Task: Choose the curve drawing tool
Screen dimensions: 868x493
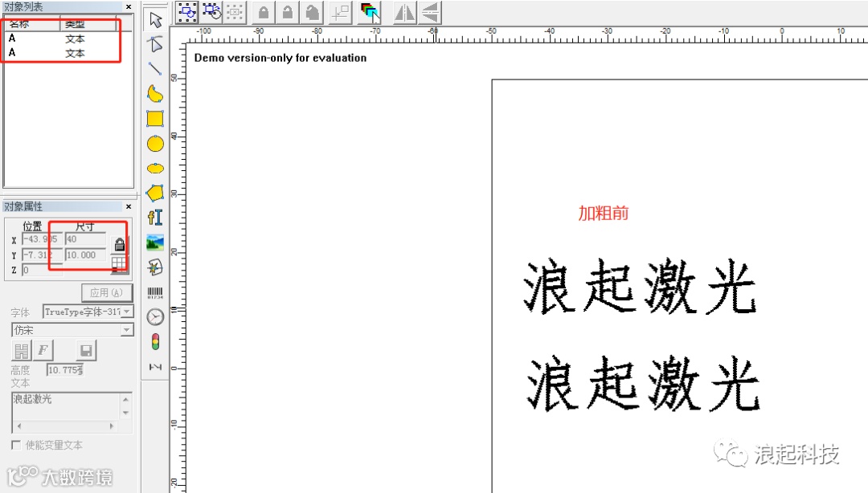Action: [156, 93]
